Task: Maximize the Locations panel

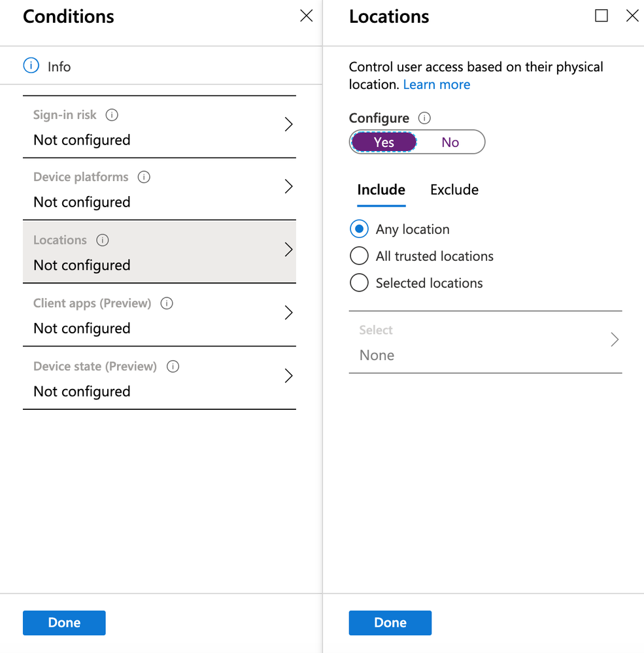Action: (x=602, y=16)
